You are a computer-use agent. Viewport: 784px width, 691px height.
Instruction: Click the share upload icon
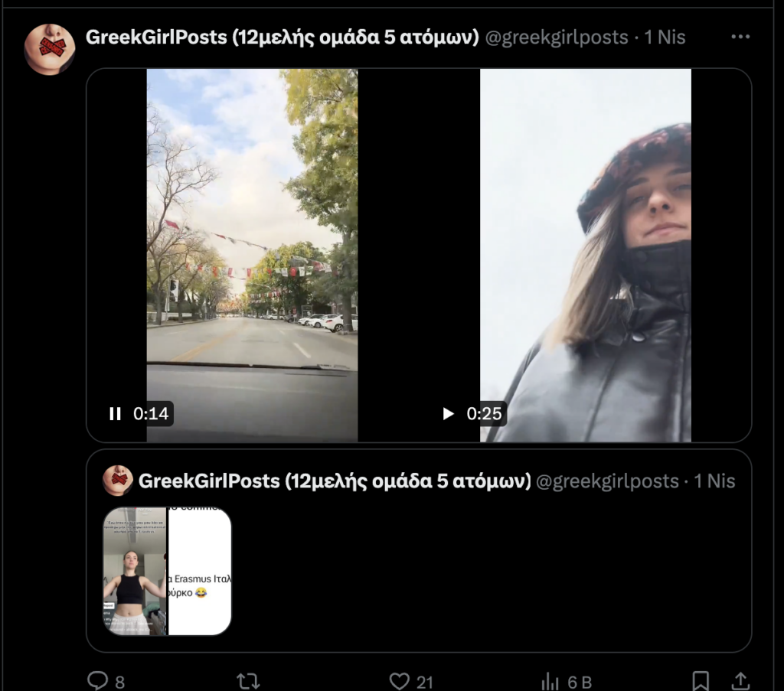[x=740, y=680]
